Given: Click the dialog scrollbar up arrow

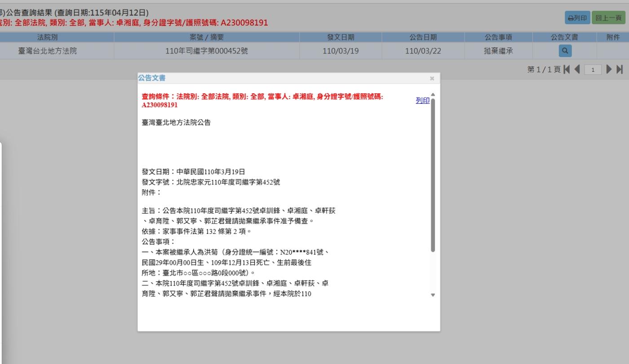Looking at the screenshot, I should point(433,95).
